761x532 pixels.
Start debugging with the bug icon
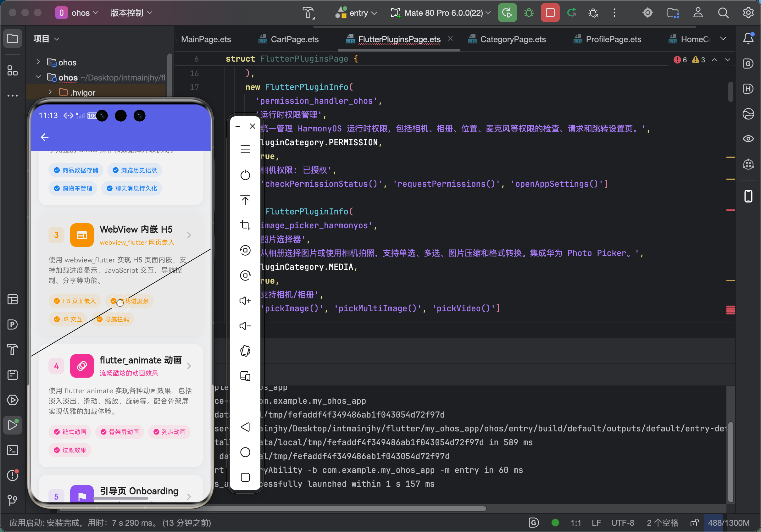click(529, 13)
